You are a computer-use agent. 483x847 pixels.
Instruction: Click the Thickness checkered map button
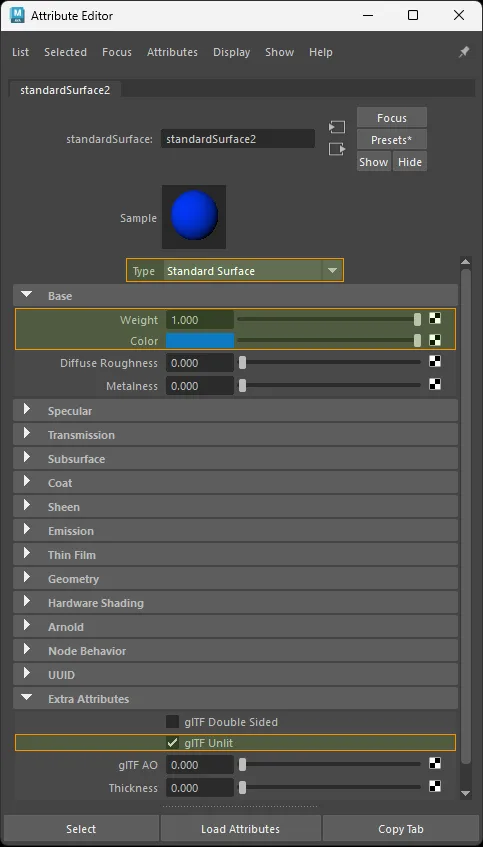[434, 786]
